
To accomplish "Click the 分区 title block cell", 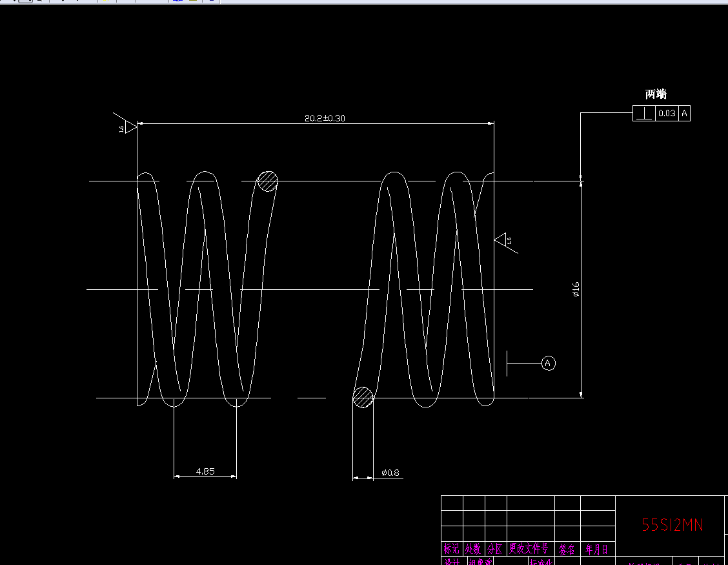I will (496, 548).
